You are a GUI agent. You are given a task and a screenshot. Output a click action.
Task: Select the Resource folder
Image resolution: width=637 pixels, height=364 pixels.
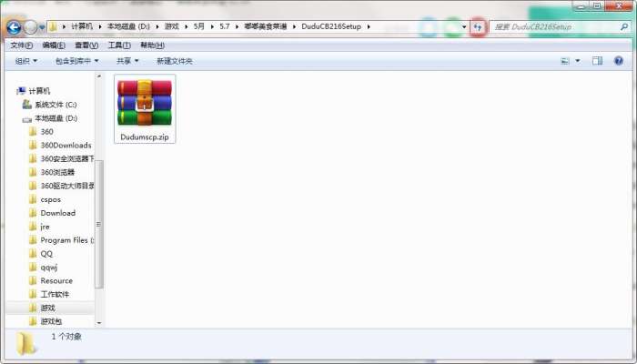pos(56,280)
